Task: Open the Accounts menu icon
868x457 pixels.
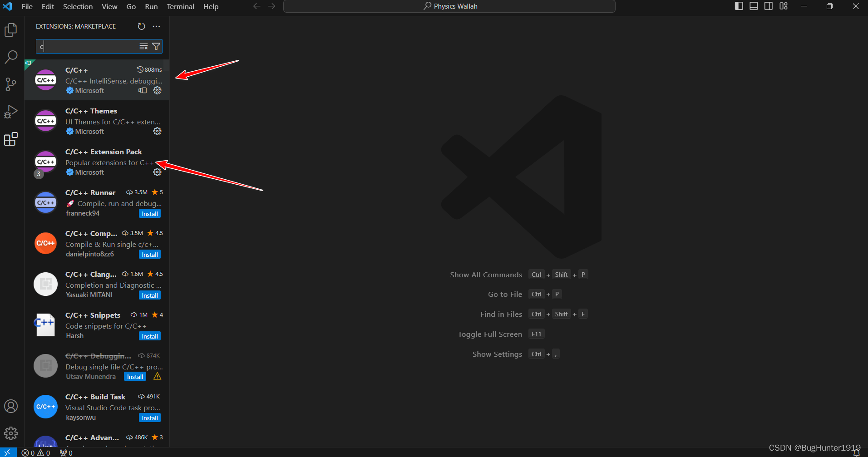Action: [x=11, y=406]
